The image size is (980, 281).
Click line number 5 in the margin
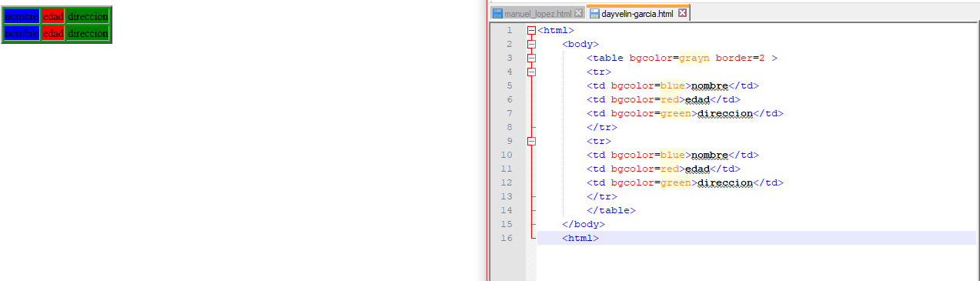[509, 85]
